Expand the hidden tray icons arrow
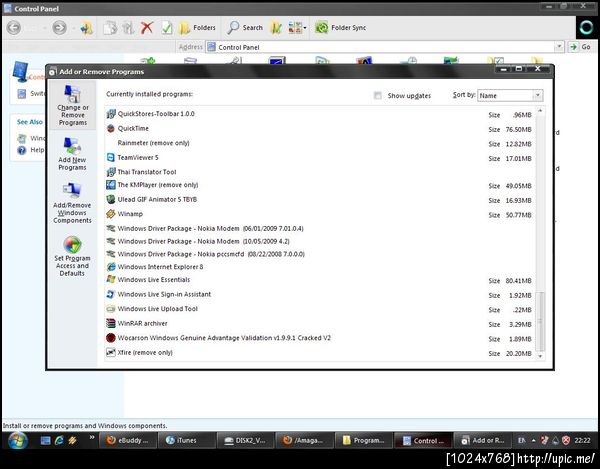Image resolution: width=600 pixels, height=469 pixels. (x=533, y=441)
